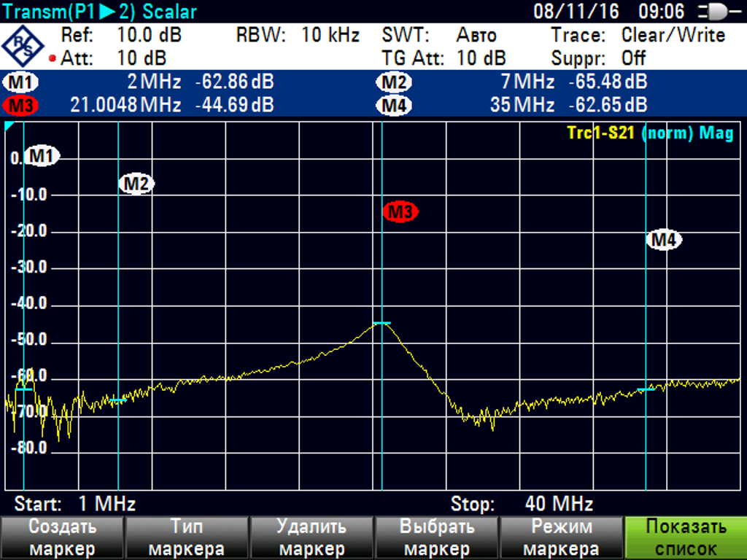The image size is (747, 560).
Task: Select the M1 marker label on graph
Action: [42, 155]
